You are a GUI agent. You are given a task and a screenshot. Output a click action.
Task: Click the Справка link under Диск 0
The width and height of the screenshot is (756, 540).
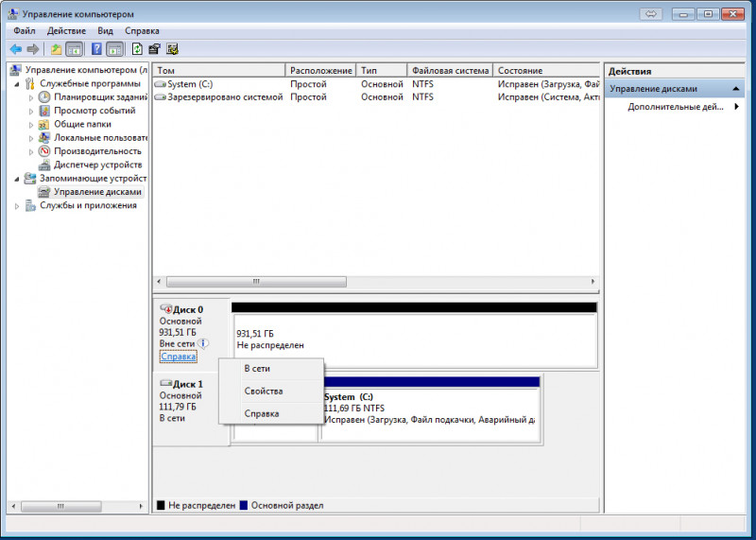pyautogui.click(x=178, y=357)
